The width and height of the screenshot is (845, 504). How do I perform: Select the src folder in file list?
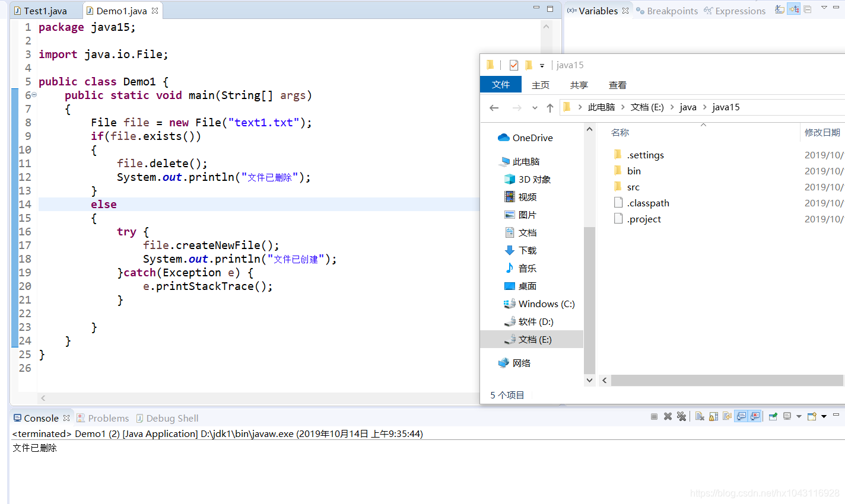coord(626,187)
